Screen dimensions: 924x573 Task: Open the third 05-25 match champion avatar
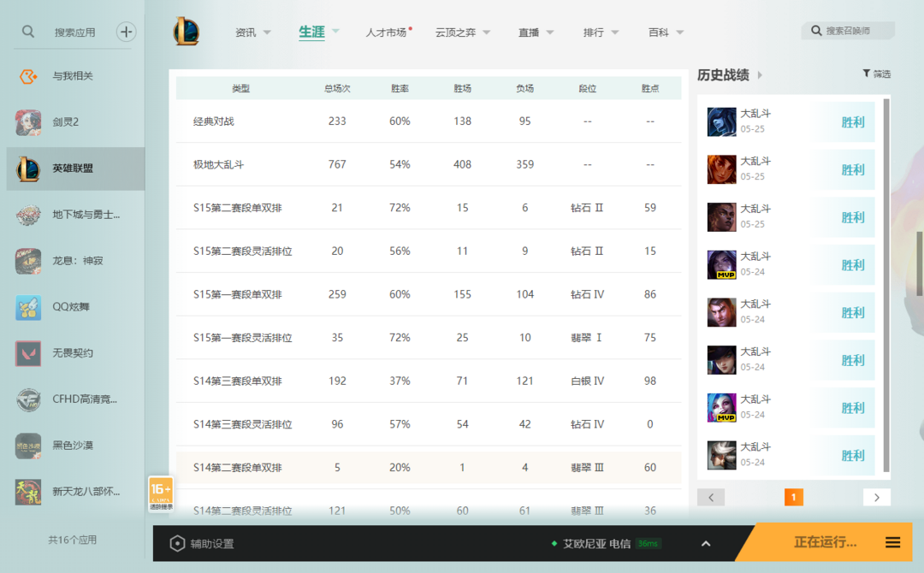722,217
